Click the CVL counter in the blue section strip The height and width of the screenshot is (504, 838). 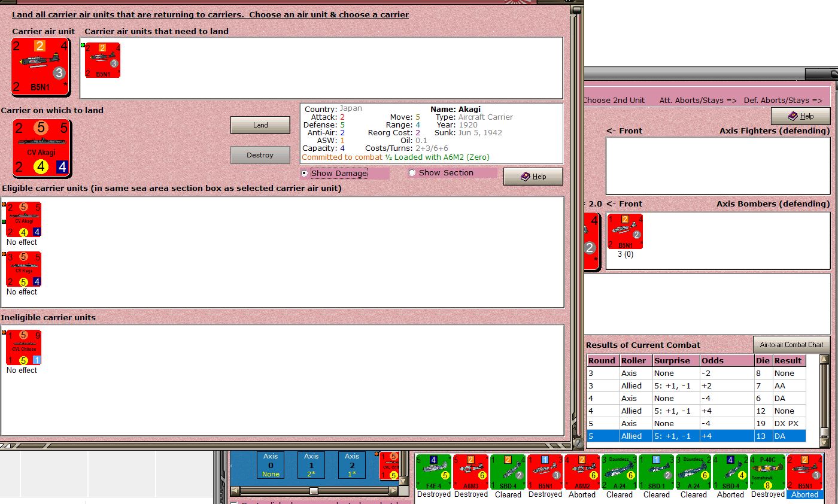390,466
